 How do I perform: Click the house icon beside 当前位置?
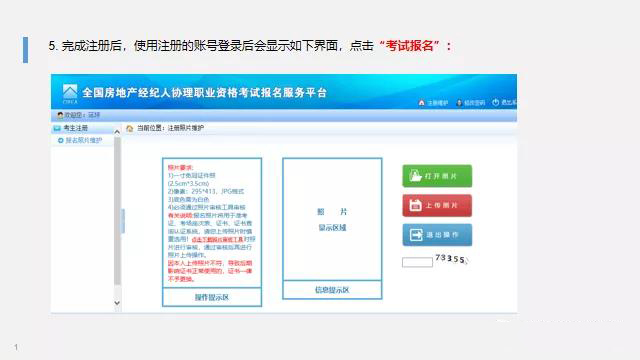click(x=130, y=129)
